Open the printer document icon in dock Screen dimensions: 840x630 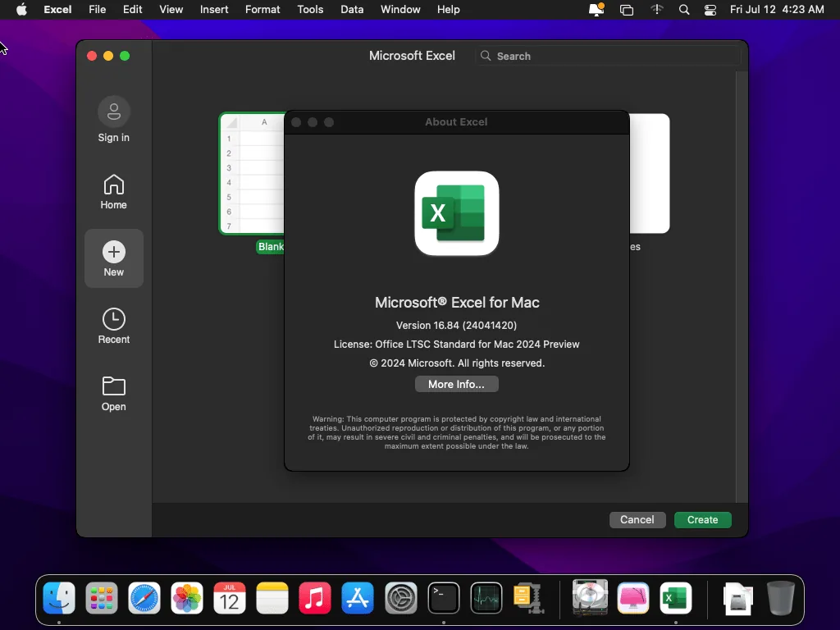point(738,598)
